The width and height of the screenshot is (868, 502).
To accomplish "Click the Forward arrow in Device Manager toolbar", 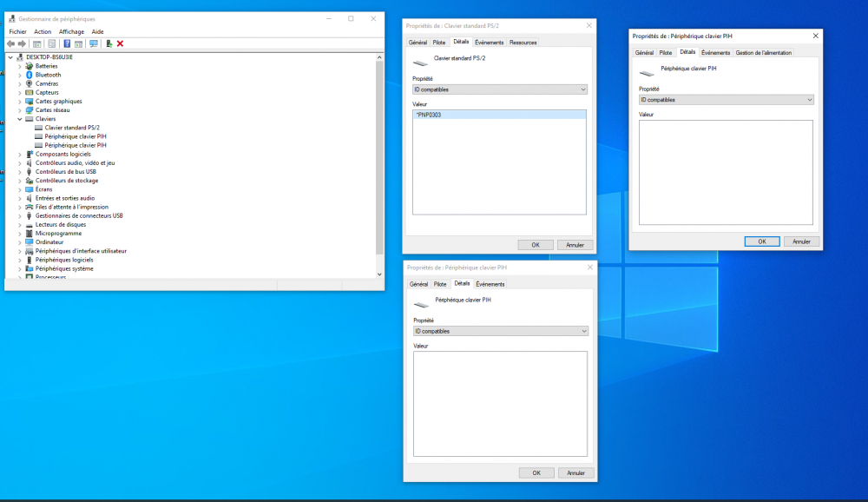I will pyautogui.click(x=22, y=43).
